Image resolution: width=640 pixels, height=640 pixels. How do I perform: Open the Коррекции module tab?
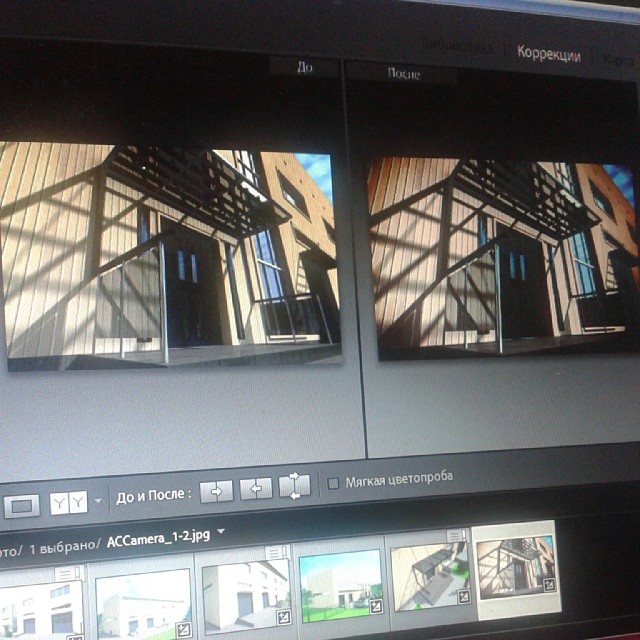pos(549,53)
